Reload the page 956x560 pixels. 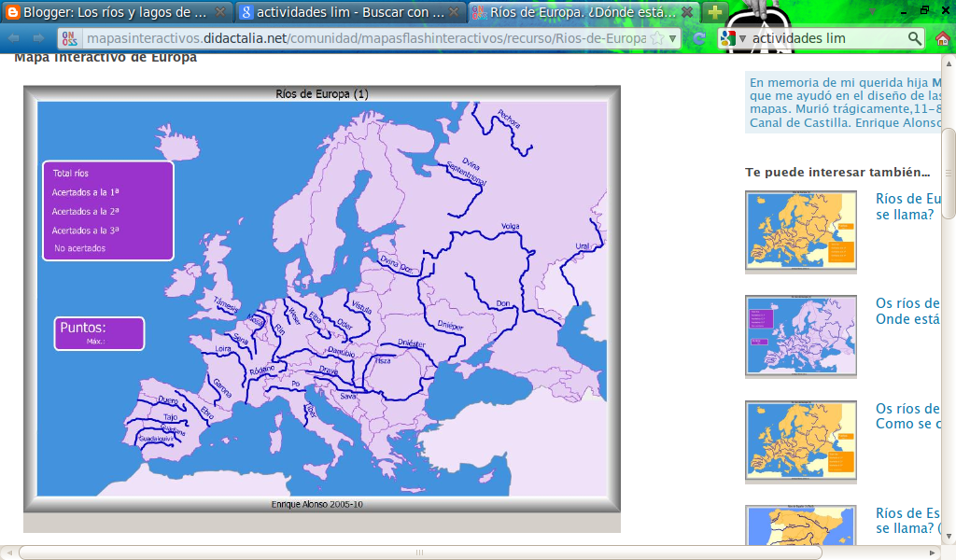[699, 38]
